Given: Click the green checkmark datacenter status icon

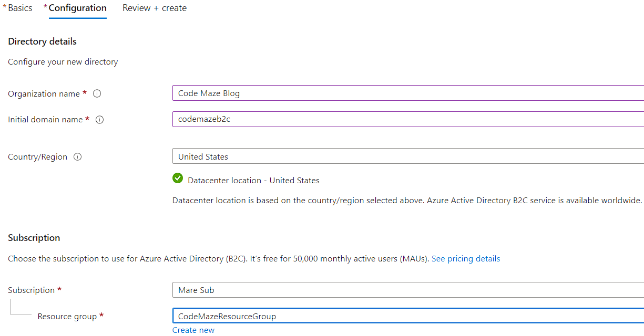Looking at the screenshot, I should click(178, 178).
